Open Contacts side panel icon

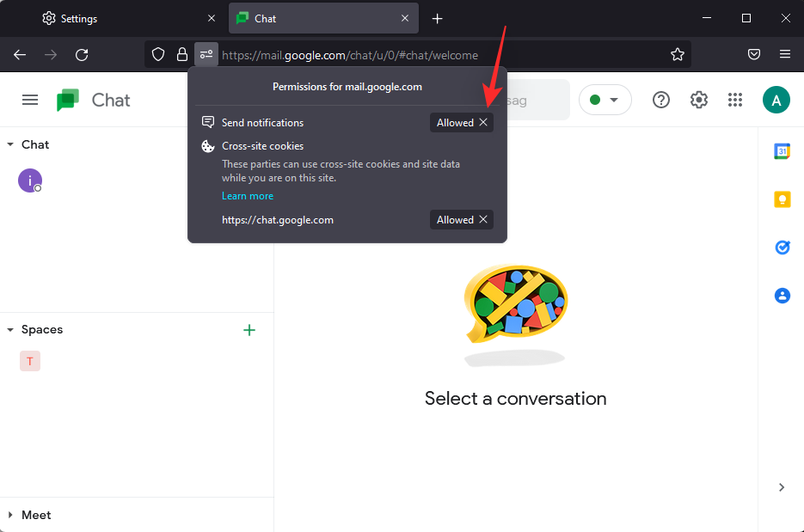point(782,296)
